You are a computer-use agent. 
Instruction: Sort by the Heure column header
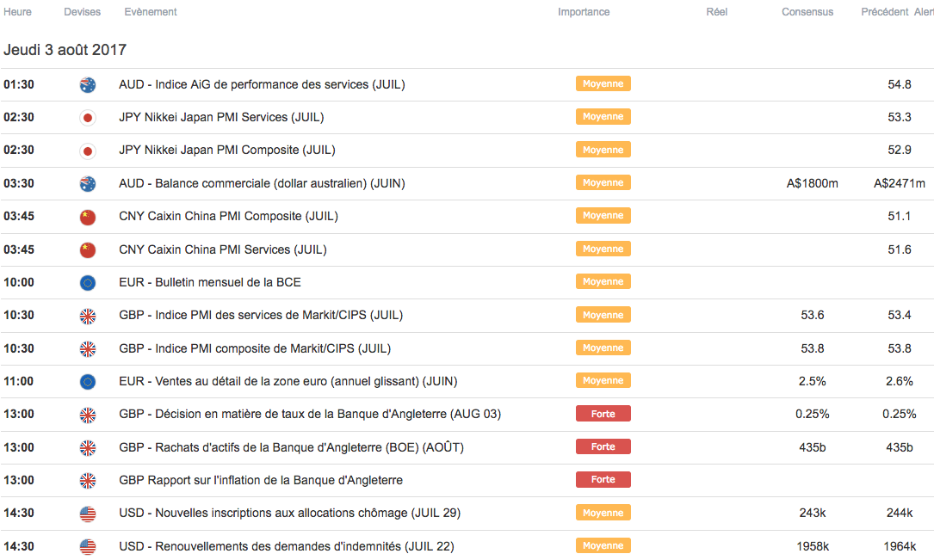pyautogui.click(x=17, y=12)
